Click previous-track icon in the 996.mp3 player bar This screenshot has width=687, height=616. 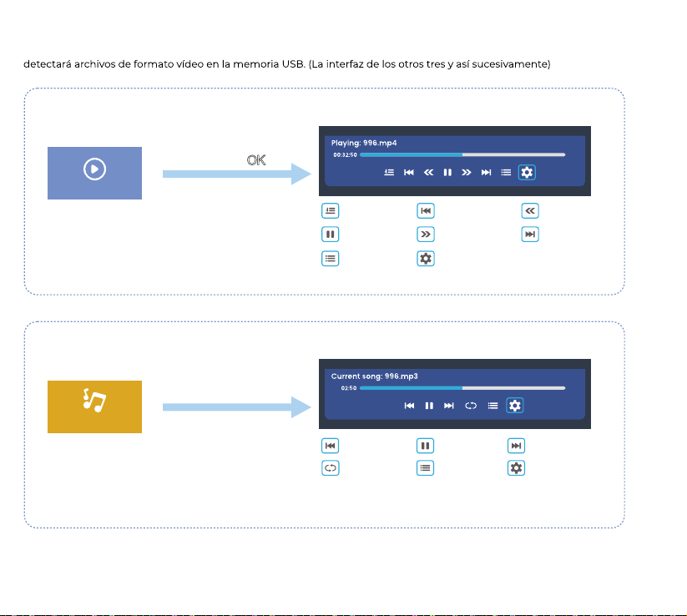409,406
